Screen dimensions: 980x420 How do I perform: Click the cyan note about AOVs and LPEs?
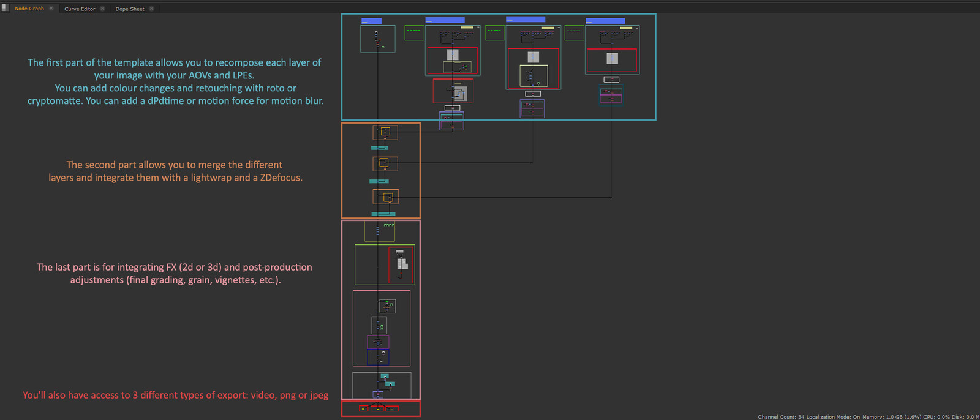pos(175,81)
